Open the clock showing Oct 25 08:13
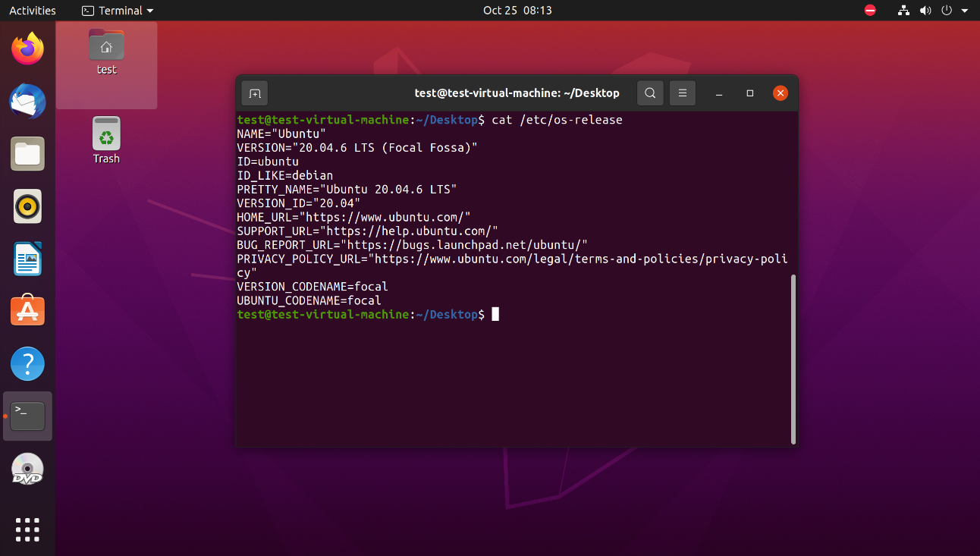980x556 pixels. (517, 11)
